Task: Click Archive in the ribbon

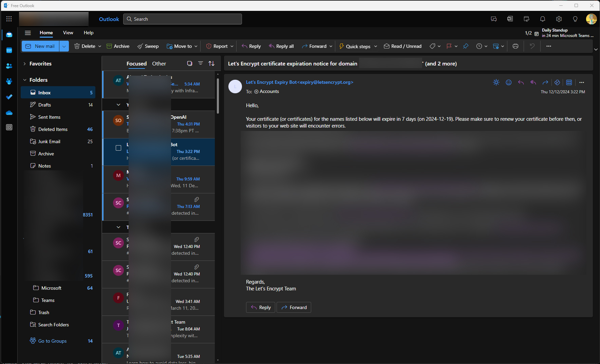Action: pos(118,46)
